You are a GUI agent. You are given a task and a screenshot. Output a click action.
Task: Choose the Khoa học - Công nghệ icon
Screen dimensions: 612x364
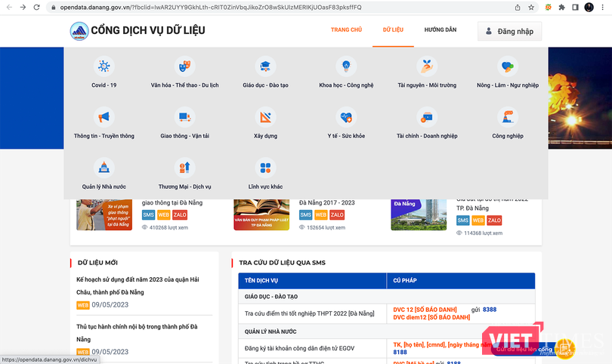346,66
